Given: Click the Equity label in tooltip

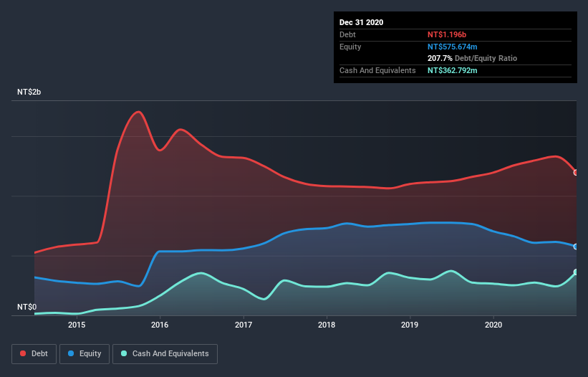Looking at the screenshot, I should tap(350, 47).
